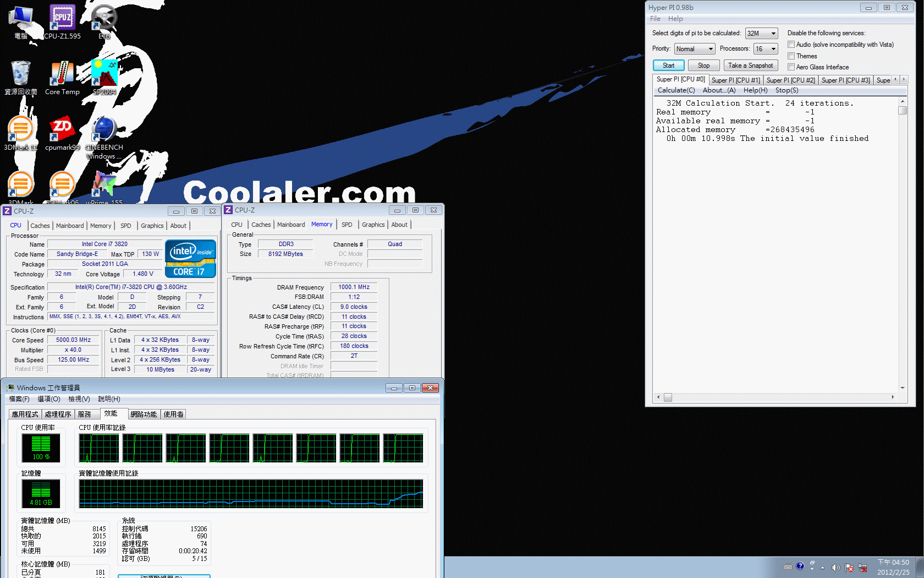Viewport: 924px width, 578px height.
Task: Open the Action Center flag tray icon
Action: (x=849, y=568)
